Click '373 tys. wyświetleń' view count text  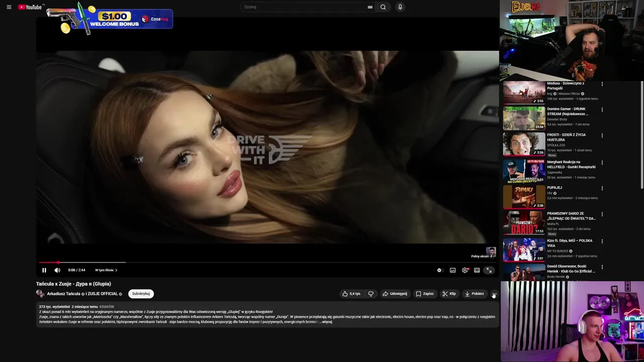54,306
